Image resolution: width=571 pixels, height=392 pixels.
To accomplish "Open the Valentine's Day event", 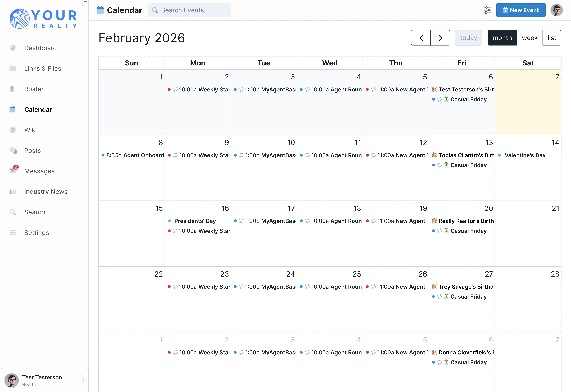I will pos(525,155).
